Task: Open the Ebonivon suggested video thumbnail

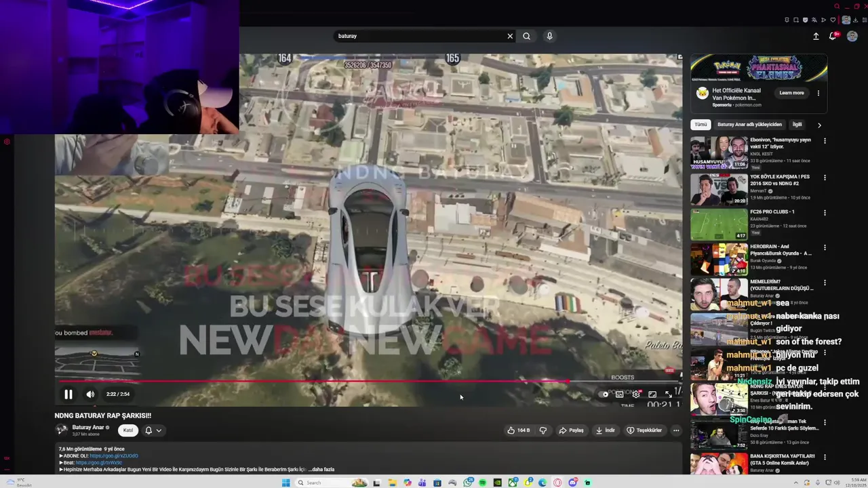Action: (x=719, y=152)
